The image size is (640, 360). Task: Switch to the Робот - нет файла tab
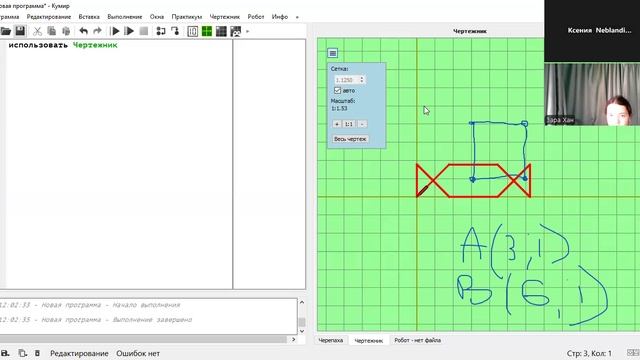(x=417, y=340)
